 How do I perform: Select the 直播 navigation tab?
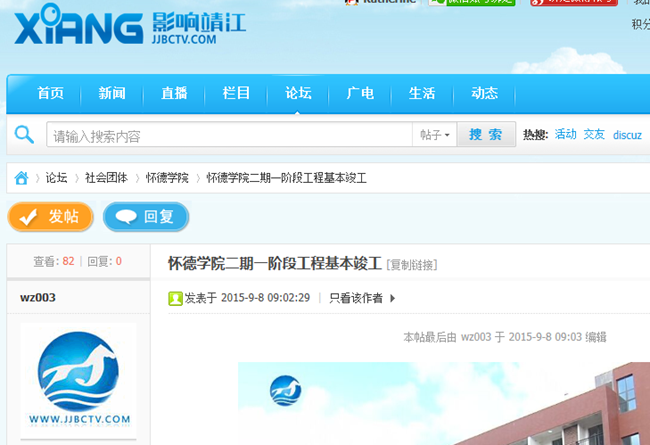click(x=174, y=94)
